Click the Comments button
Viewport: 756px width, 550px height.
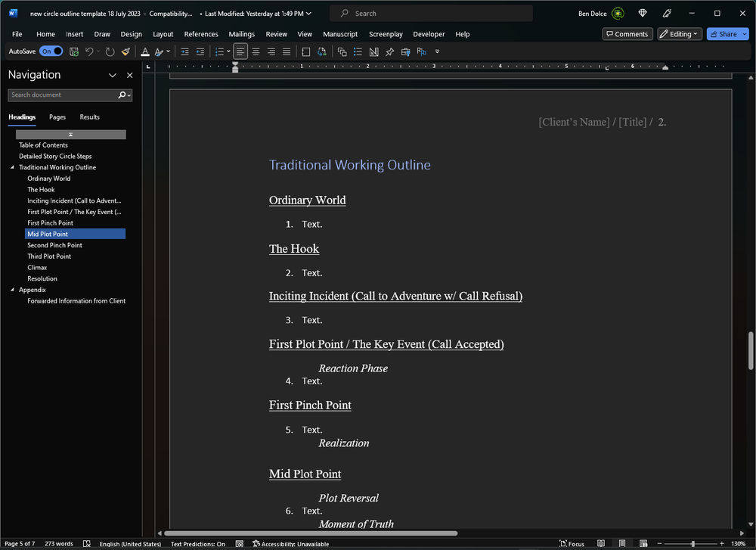627,34
